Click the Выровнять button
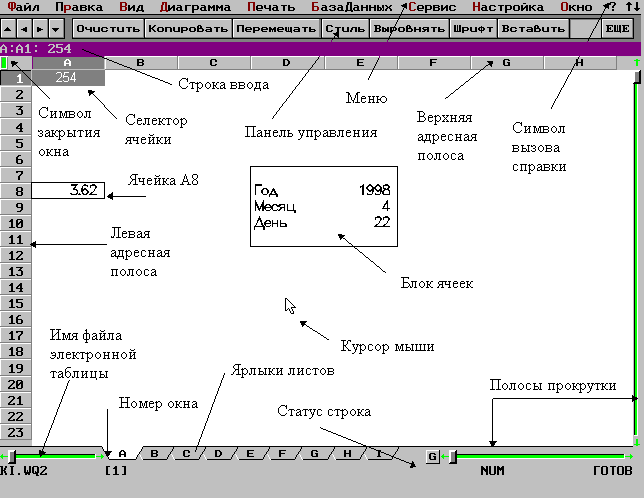The image size is (644, 498). coord(409,29)
